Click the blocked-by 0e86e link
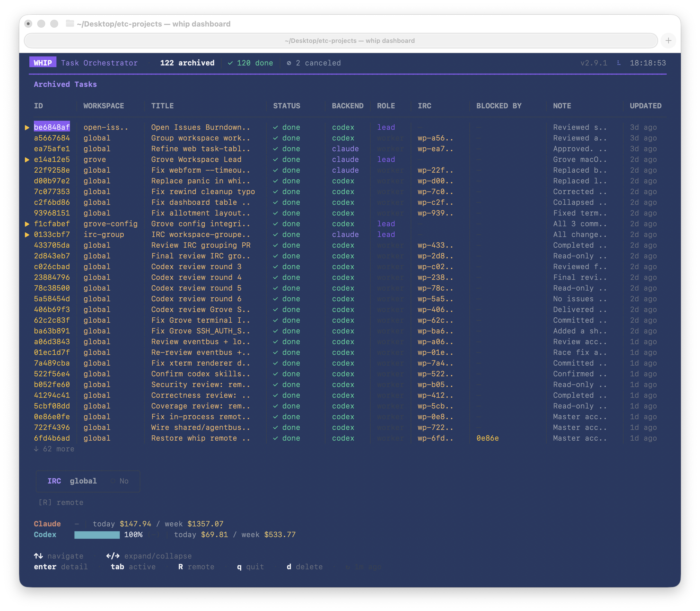The image size is (700, 611). point(487,438)
